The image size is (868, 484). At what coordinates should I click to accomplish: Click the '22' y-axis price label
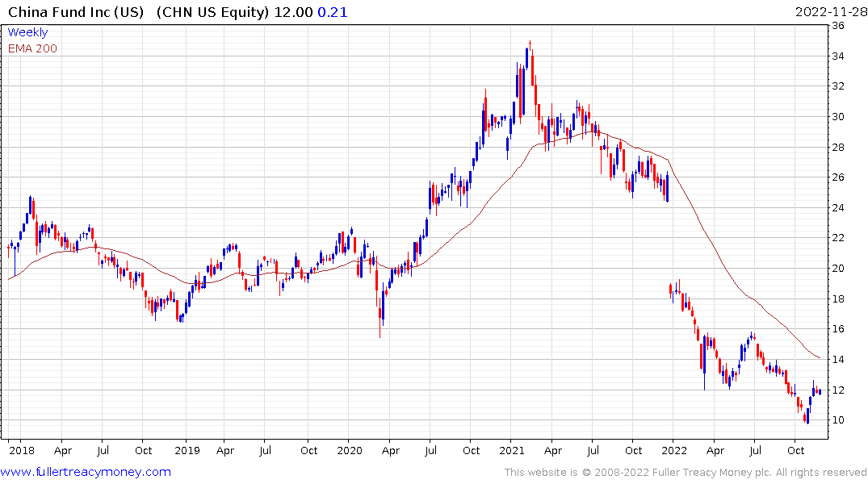[x=838, y=238]
